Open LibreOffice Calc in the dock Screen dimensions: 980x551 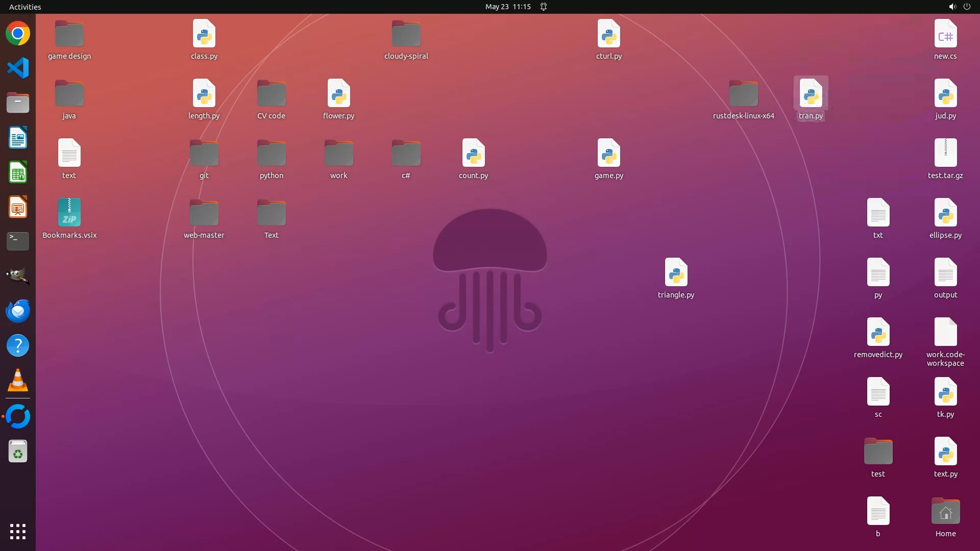18,172
